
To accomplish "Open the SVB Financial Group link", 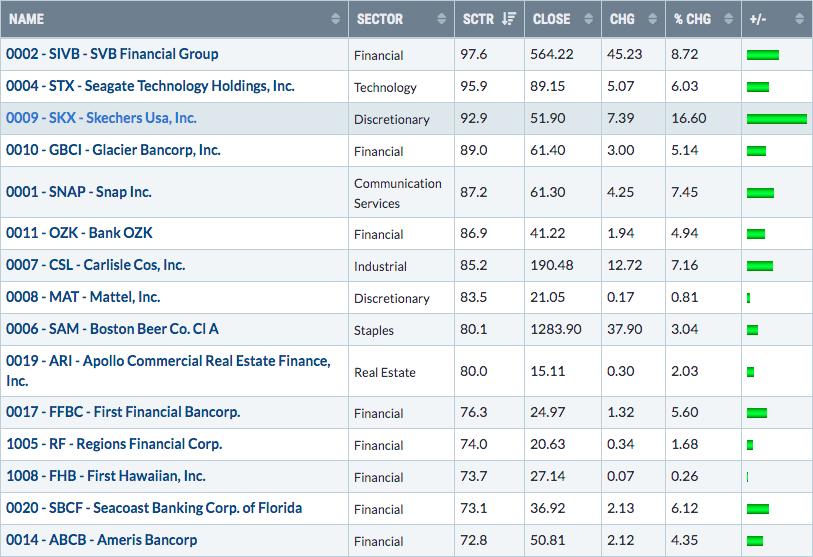I will pos(112,54).
